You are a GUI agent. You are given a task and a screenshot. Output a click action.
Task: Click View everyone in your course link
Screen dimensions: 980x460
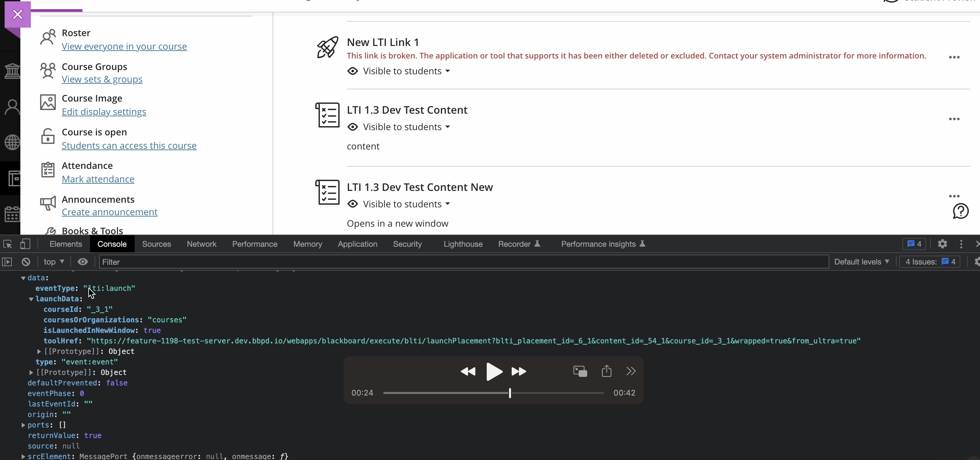coord(124,46)
